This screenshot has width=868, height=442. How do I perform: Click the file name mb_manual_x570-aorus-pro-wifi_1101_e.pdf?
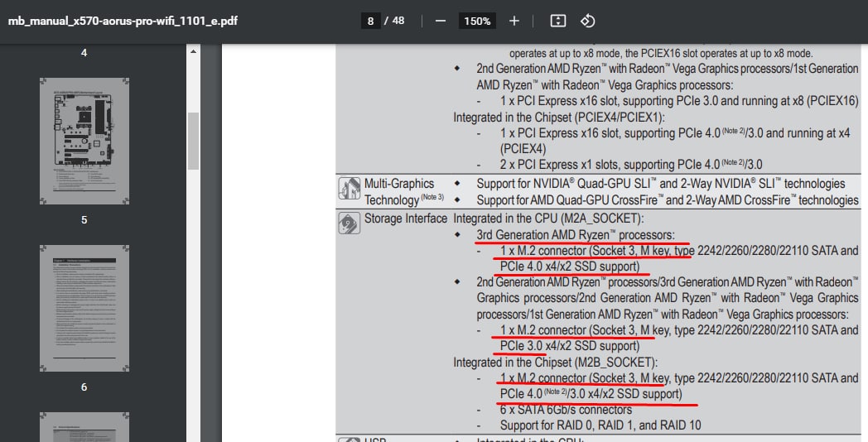point(123,21)
